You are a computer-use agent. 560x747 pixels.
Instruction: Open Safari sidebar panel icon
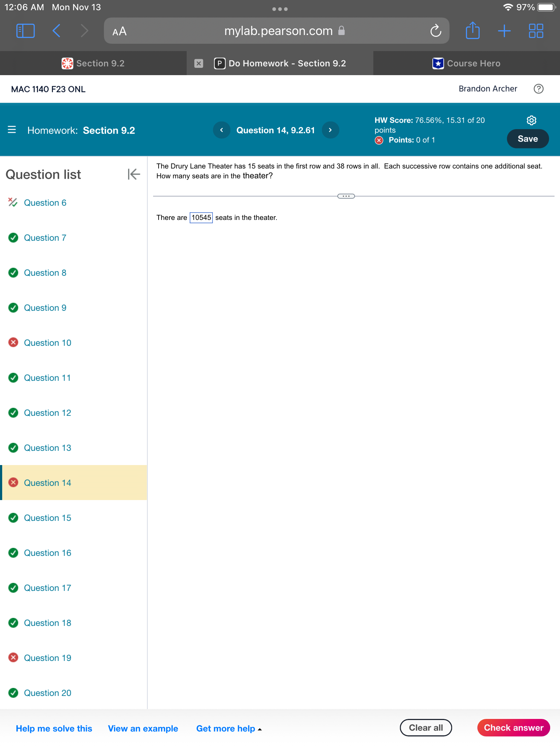point(26,31)
